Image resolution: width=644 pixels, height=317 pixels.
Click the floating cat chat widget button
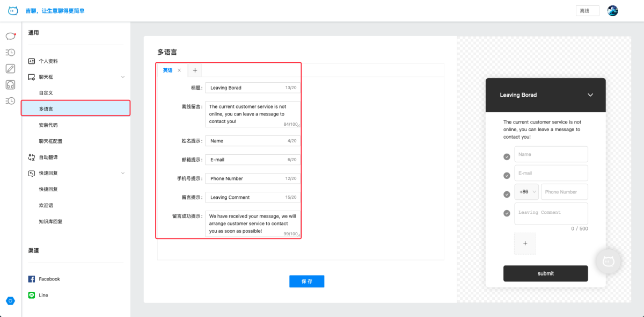(x=608, y=261)
